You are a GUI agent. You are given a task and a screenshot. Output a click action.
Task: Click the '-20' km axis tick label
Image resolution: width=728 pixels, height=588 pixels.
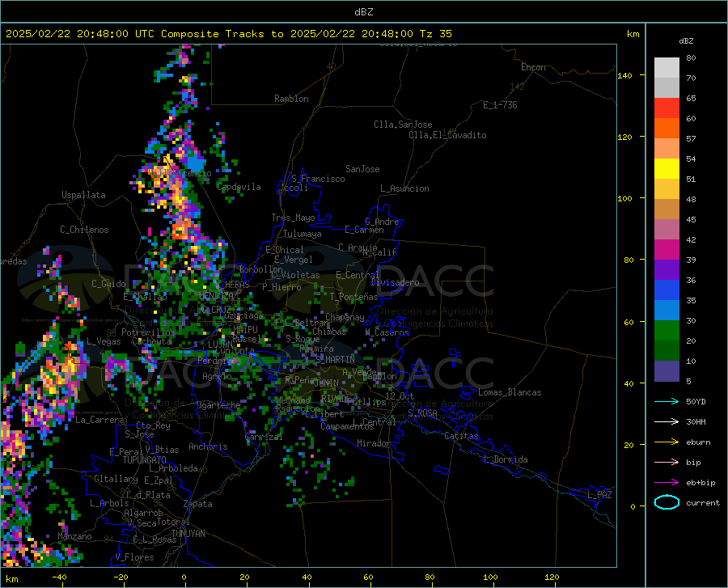pyautogui.click(x=121, y=577)
